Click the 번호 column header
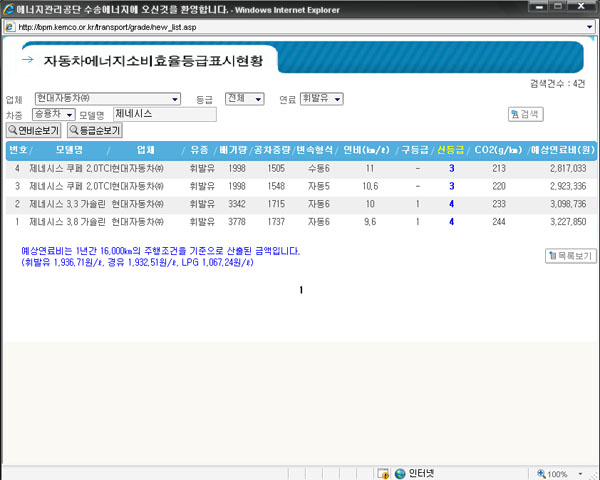The image size is (600, 480). click(18, 150)
